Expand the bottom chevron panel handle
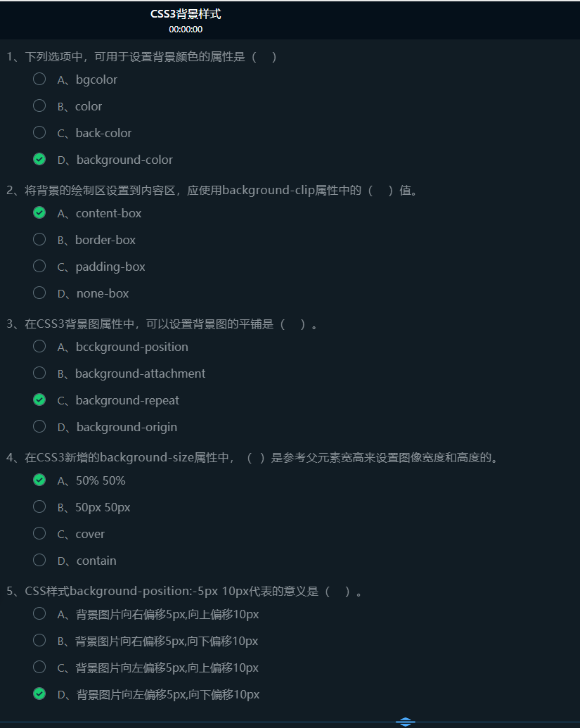 click(406, 722)
